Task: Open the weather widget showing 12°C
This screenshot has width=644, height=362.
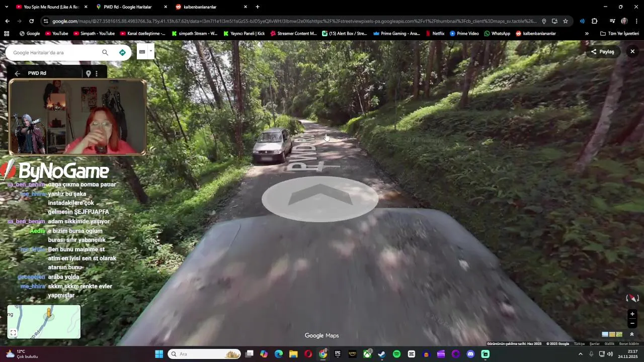Action: click(x=21, y=354)
